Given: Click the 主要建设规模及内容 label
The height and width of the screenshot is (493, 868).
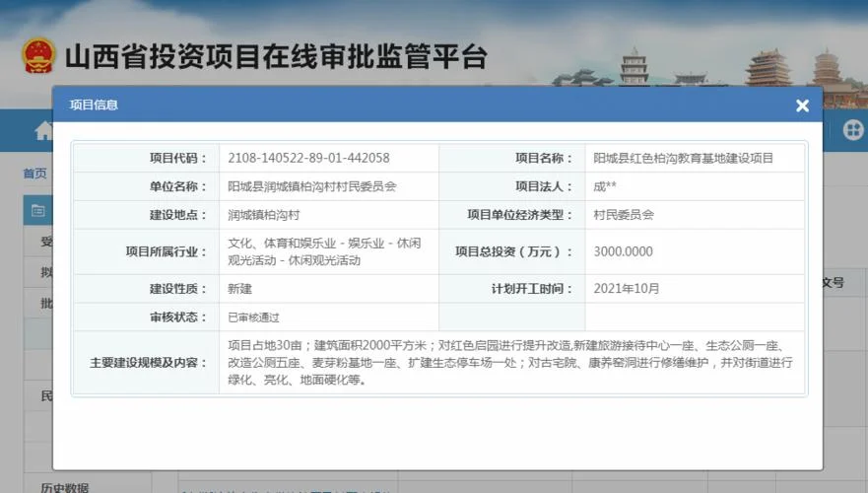Looking at the screenshot, I should tap(147, 363).
